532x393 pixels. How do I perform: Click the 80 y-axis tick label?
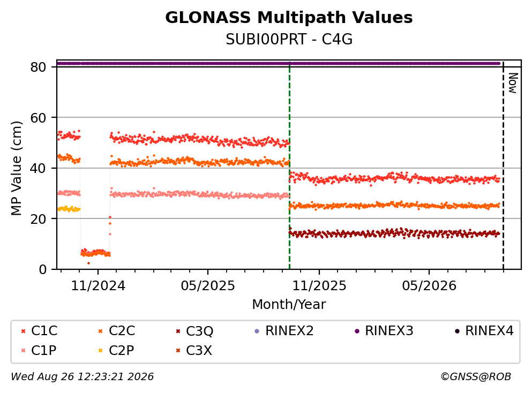click(x=39, y=67)
